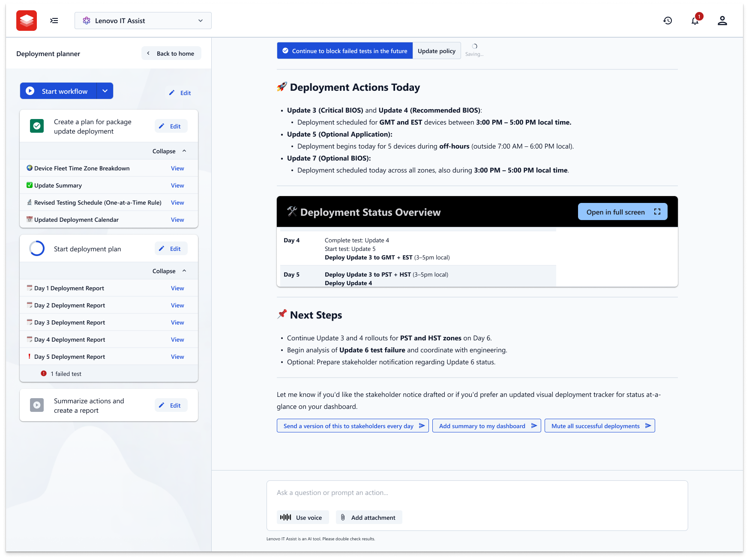Click the calendar icon beside Day 2 Deployment Report

click(30, 305)
